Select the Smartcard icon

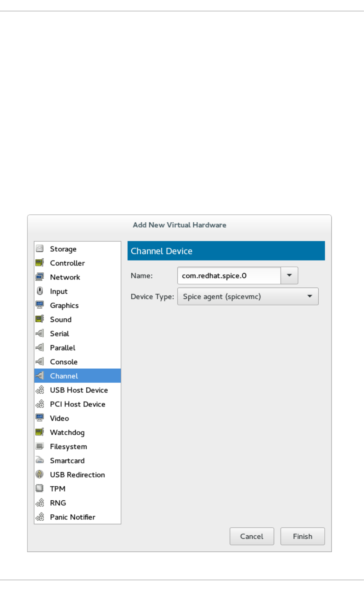point(40,460)
